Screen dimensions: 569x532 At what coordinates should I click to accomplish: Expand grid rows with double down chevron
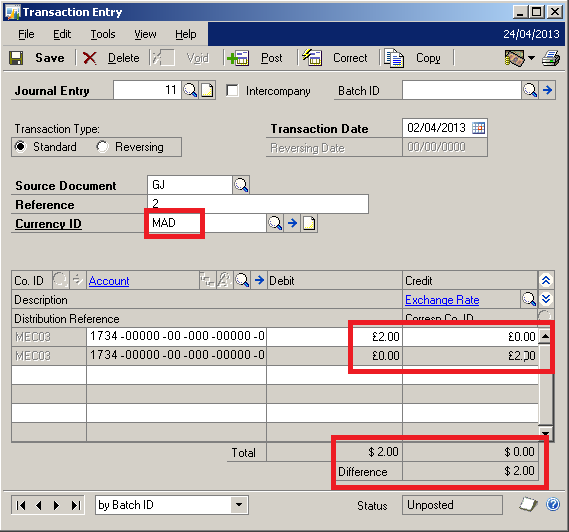[546, 299]
